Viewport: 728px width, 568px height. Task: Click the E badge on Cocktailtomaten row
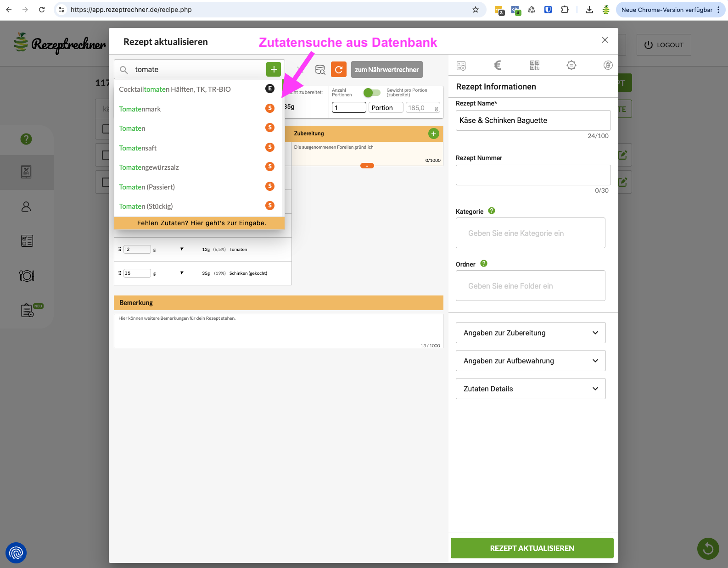(270, 89)
